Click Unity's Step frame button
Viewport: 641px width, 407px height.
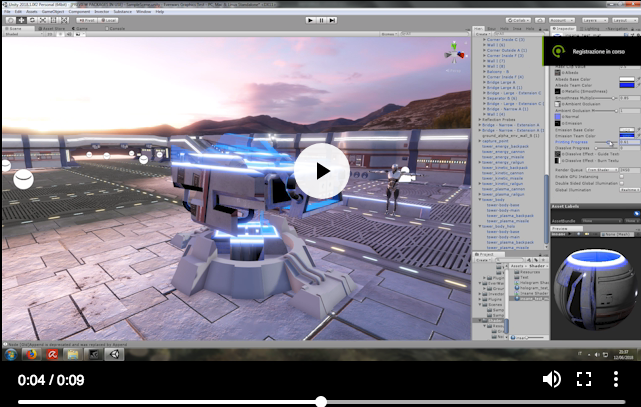point(332,20)
